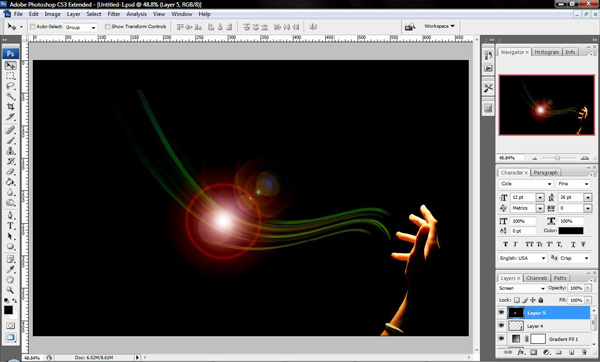Open the kerning Metrics dropdown
Image resolution: width=600 pixels, height=362 pixels.
pyautogui.click(x=540, y=208)
